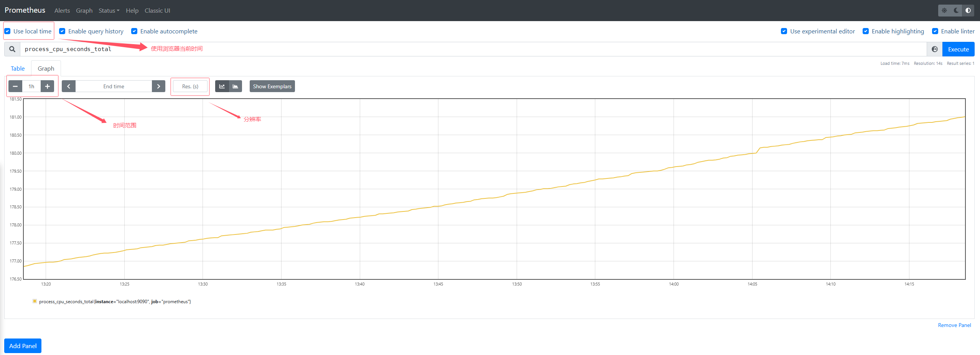The width and height of the screenshot is (980, 355).
Task: Focus the 1h range input field
Action: pos(31,86)
